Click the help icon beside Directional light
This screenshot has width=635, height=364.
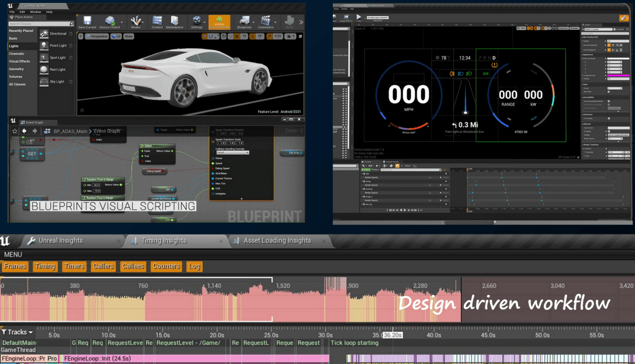click(71, 34)
